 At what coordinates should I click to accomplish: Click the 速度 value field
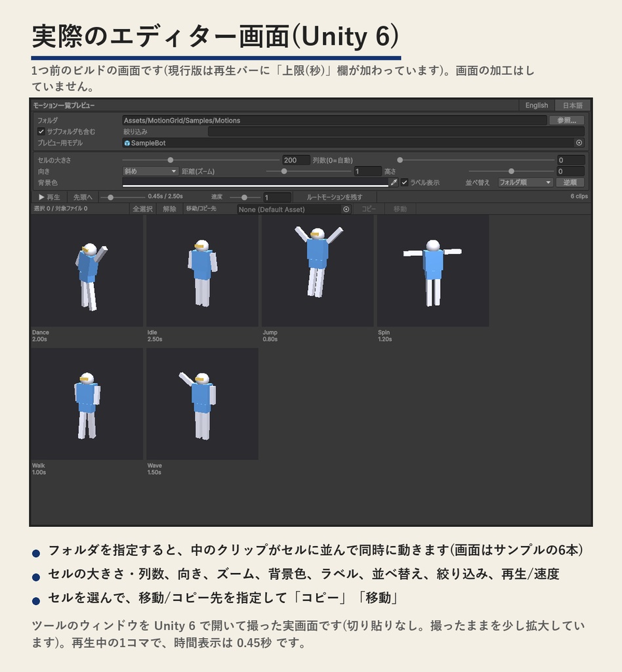(x=277, y=198)
